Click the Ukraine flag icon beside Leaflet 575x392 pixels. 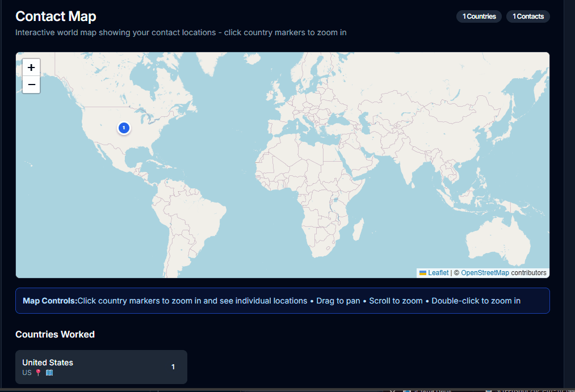(423, 273)
